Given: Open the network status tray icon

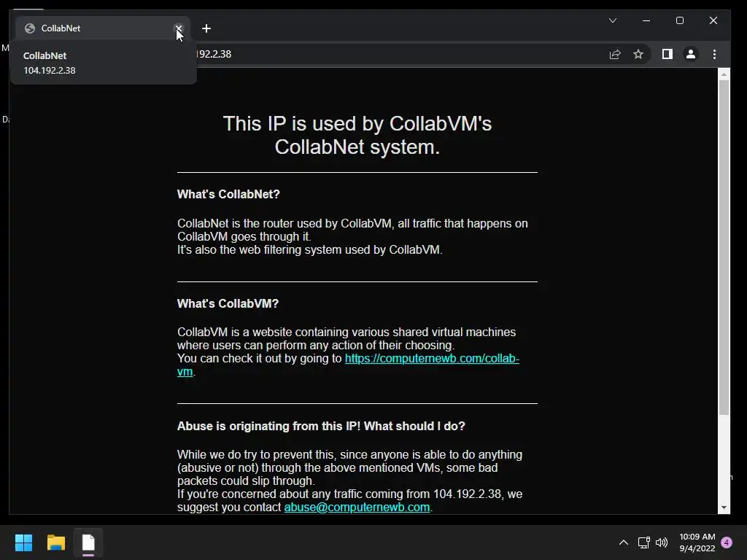Looking at the screenshot, I should click(x=643, y=542).
